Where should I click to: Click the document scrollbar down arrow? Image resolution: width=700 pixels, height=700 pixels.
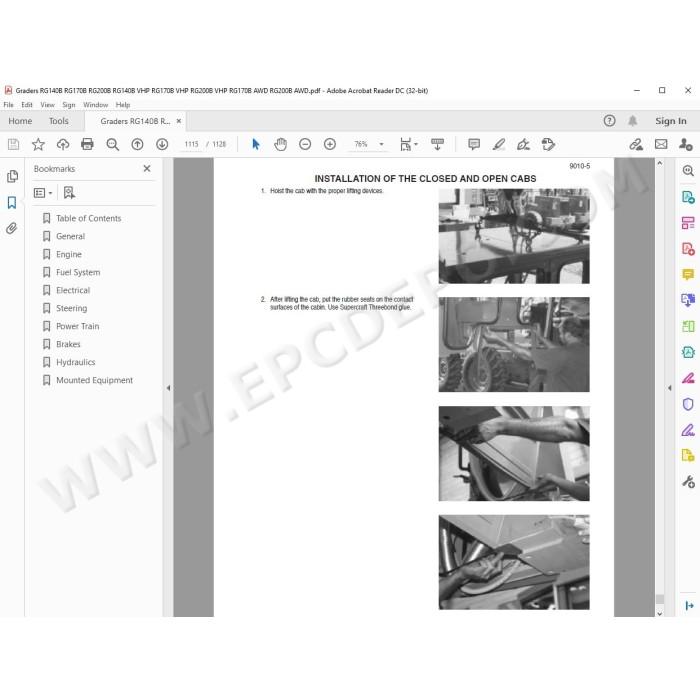tap(659, 613)
